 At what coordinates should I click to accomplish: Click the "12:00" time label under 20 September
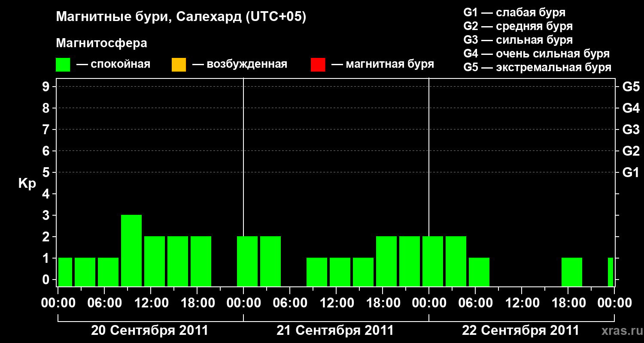[x=151, y=303]
